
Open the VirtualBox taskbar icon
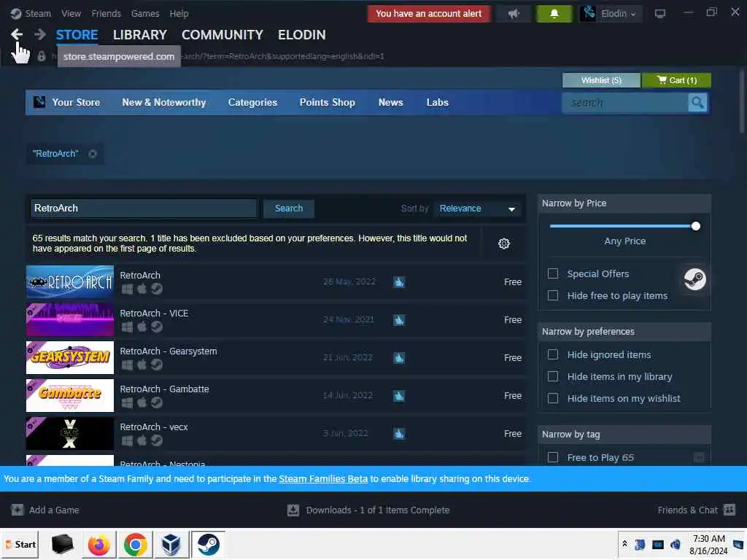tap(171, 545)
